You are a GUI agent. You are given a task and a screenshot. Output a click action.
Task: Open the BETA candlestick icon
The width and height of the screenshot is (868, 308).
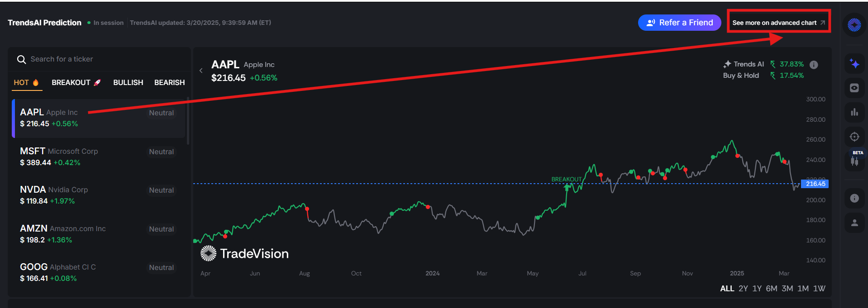click(x=854, y=161)
